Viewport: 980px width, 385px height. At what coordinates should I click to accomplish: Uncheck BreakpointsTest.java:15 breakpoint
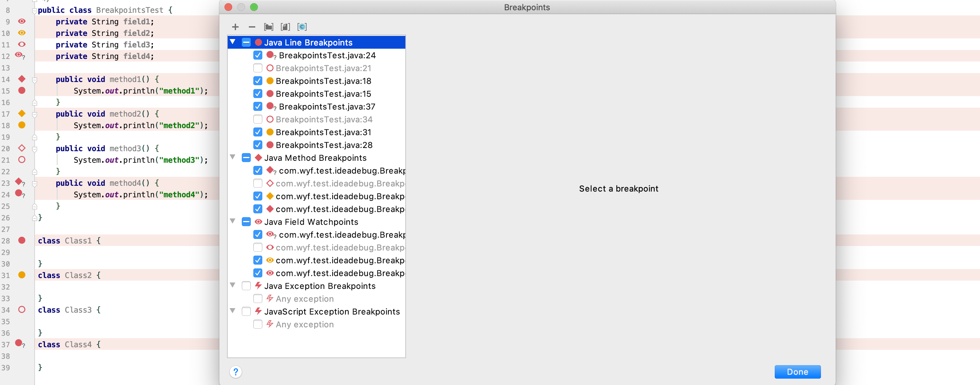pyautogui.click(x=258, y=94)
